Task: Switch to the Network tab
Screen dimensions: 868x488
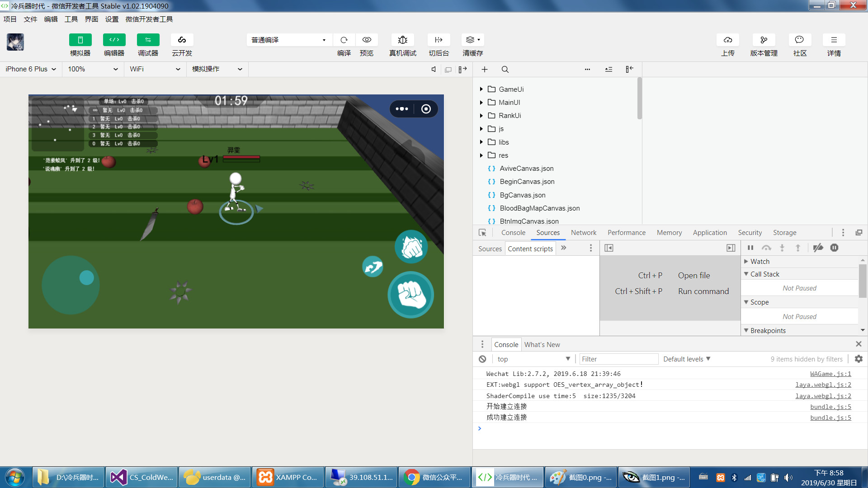Action: (x=583, y=233)
